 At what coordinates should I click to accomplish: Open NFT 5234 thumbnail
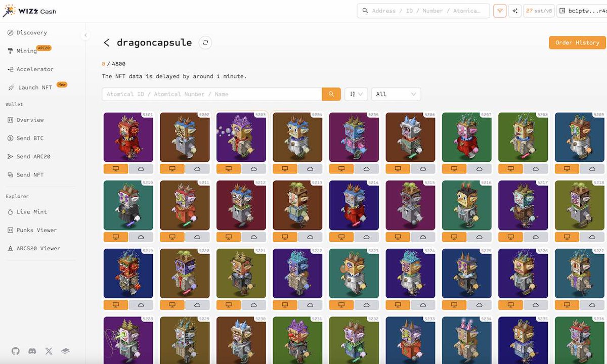click(x=467, y=340)
